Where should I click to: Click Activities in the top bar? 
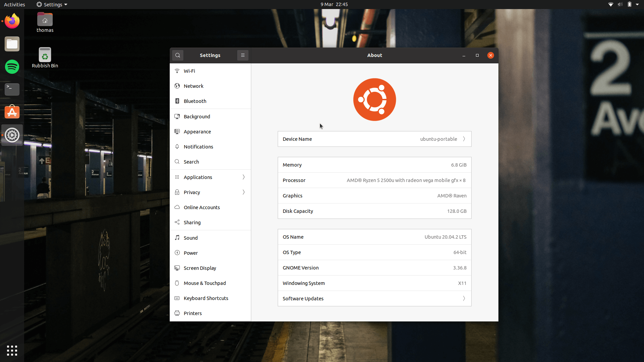[14, 4]
